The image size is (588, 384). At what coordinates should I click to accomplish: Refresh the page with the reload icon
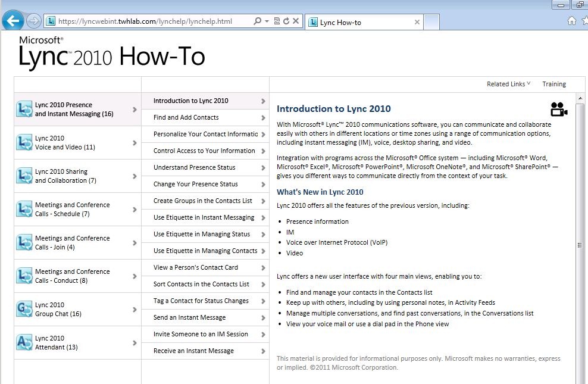point(286,21)
